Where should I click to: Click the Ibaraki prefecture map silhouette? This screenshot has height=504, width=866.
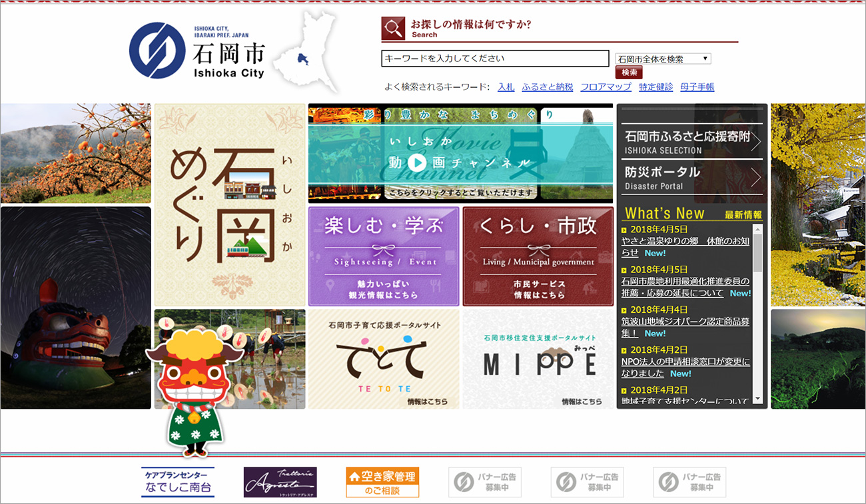[x=306, y=51]
